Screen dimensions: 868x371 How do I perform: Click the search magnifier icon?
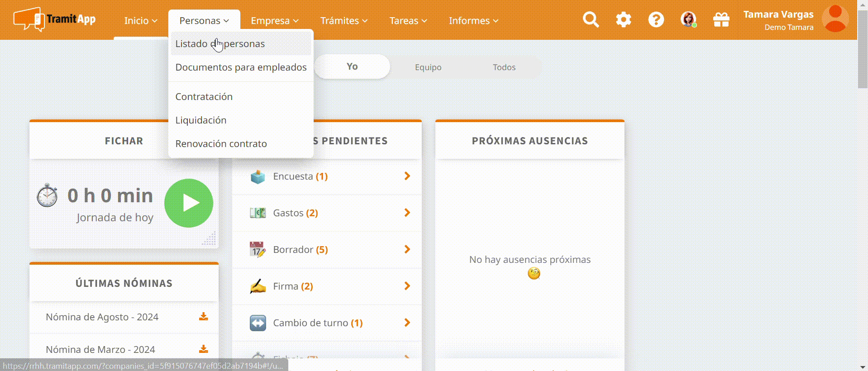pos(591,20)
